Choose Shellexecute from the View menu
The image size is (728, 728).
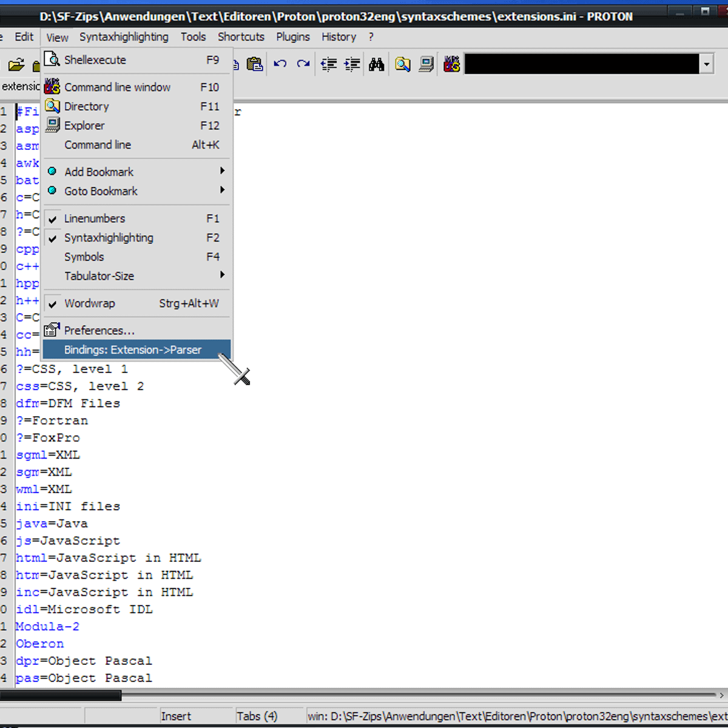(x=95, y=60)
